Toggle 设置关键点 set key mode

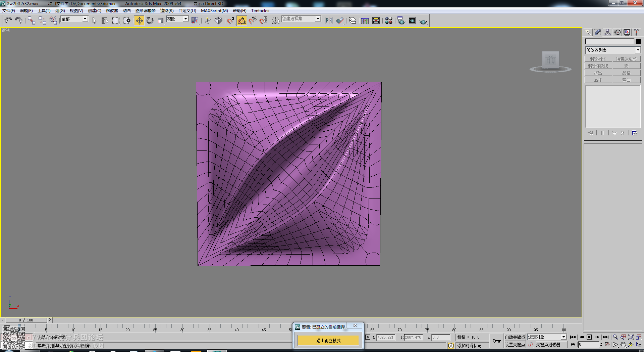point(515,345)
